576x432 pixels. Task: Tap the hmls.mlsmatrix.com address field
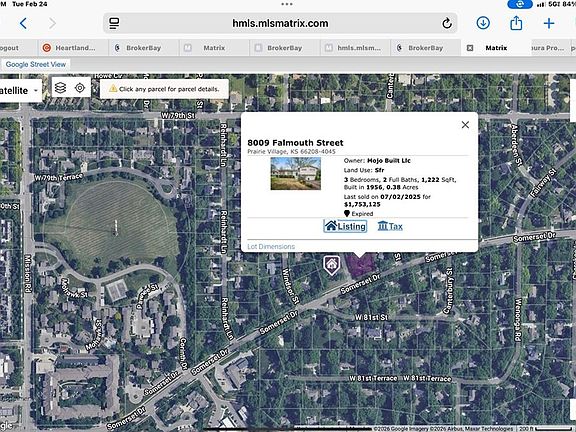pos(280,24)
